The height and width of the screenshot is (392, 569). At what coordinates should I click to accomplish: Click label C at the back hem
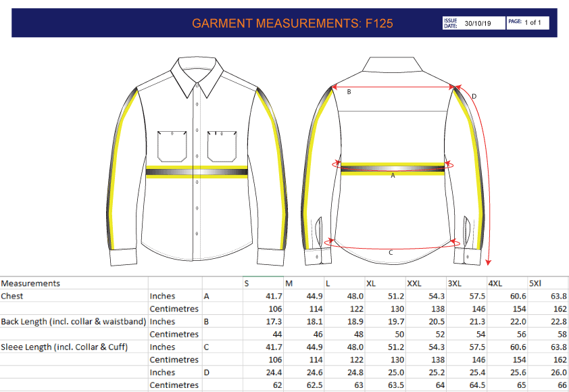[x=391, y=253]
